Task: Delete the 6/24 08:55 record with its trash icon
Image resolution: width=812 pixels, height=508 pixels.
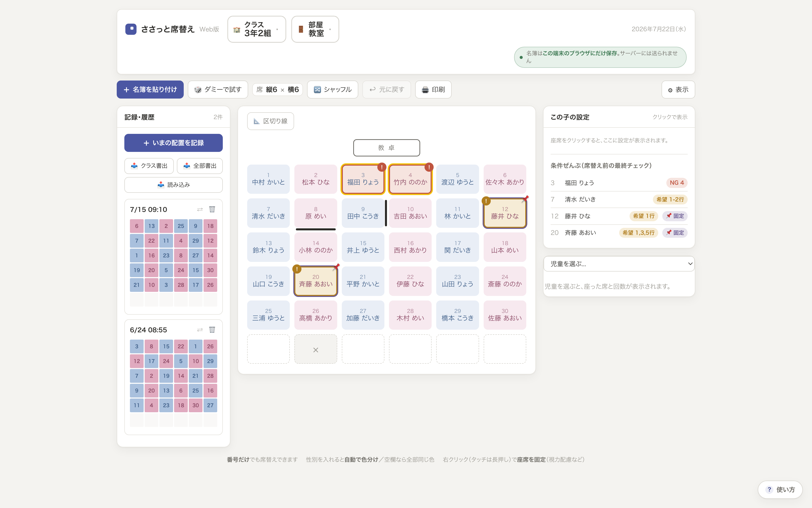Action: (x=212, y=330)
